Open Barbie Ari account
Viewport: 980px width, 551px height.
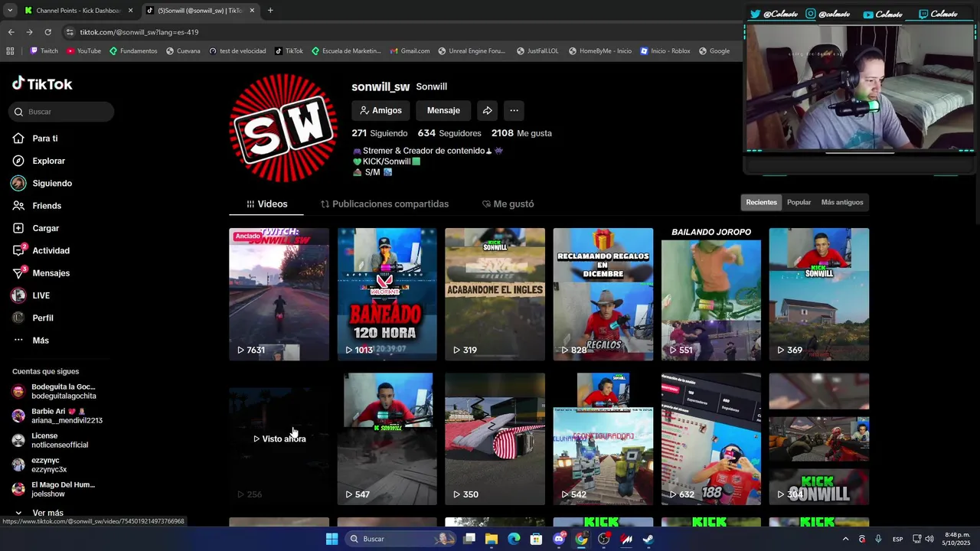pyautogui.click(x=57, y=416)
